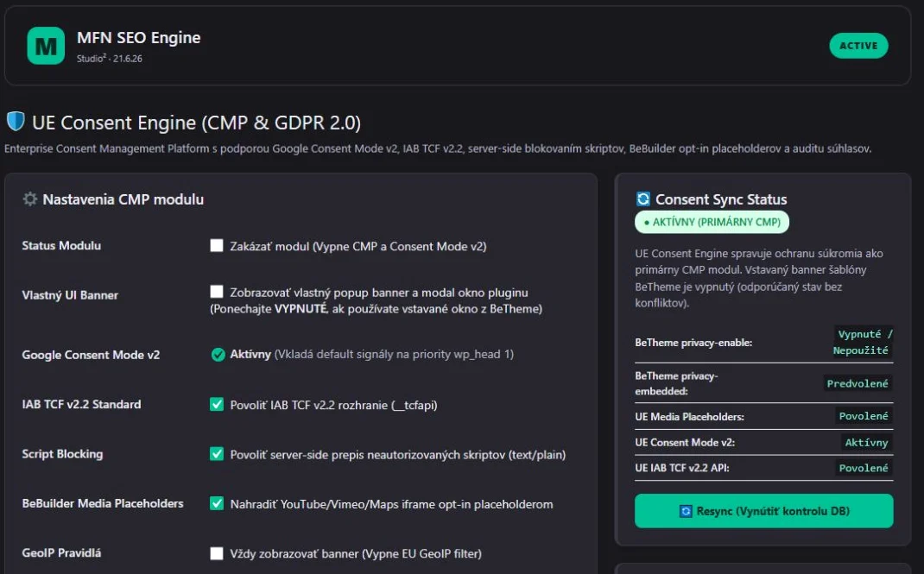Click the Vlastný UI Banner label
Viewport: 924px width, 574px height.
(x=70, y=295)
